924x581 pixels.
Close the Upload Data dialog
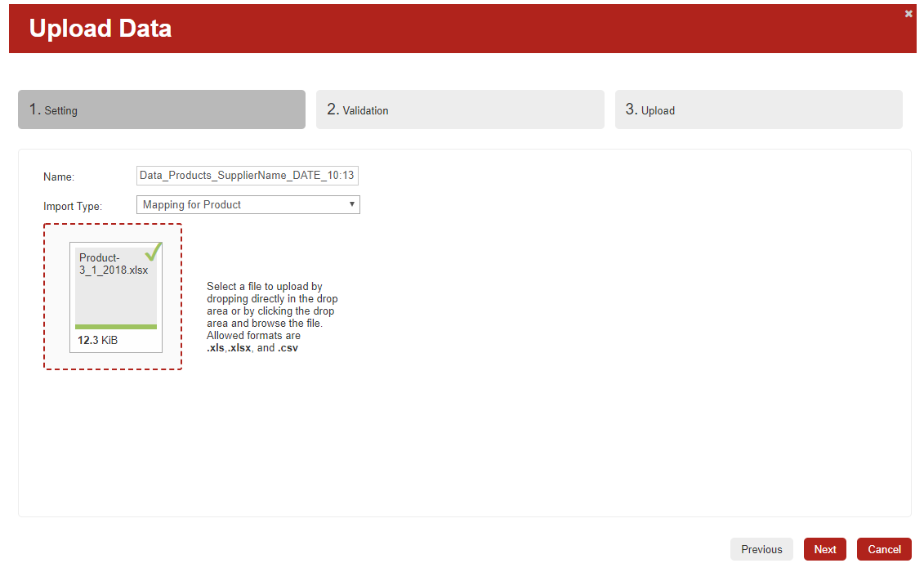(x=908, y=14)
